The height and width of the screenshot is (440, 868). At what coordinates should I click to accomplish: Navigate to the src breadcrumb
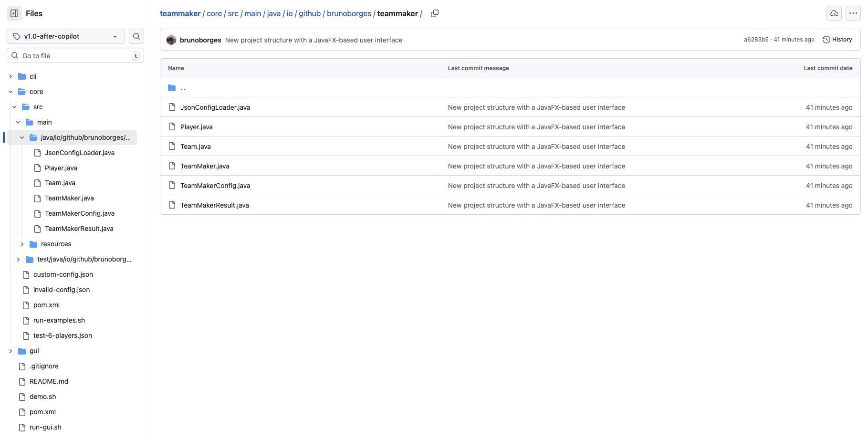(x=233, y=13)
